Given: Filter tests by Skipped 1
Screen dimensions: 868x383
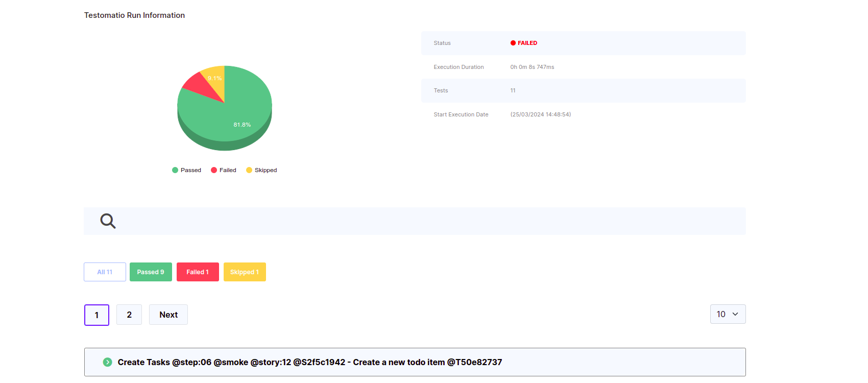Looking at the screenshot, I should tap(245, 272).
